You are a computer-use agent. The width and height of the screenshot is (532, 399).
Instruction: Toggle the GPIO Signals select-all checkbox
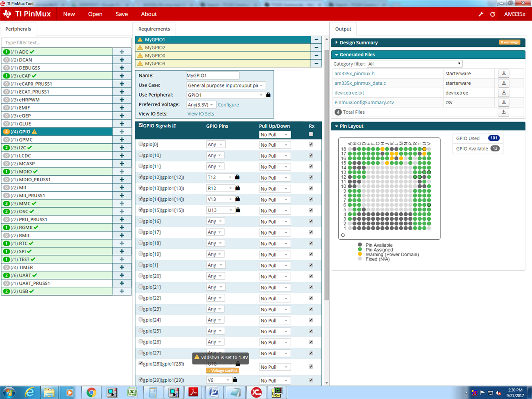click(x=141, y=125)
